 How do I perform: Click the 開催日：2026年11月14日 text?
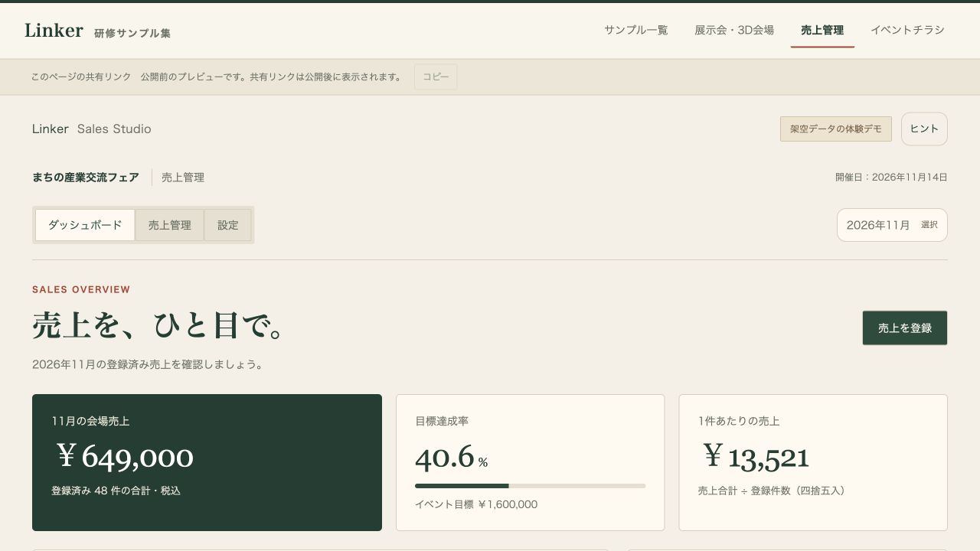(891, 178)
